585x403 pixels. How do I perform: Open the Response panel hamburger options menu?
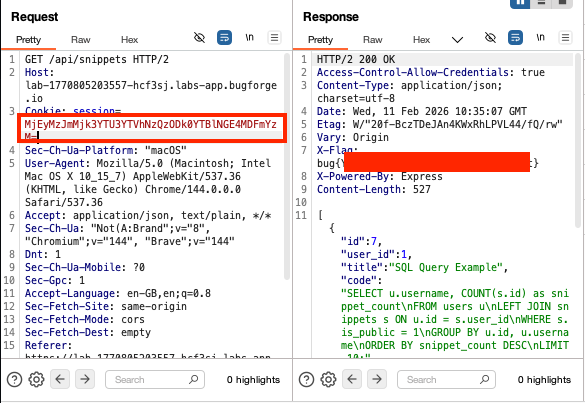coord(565,38)
